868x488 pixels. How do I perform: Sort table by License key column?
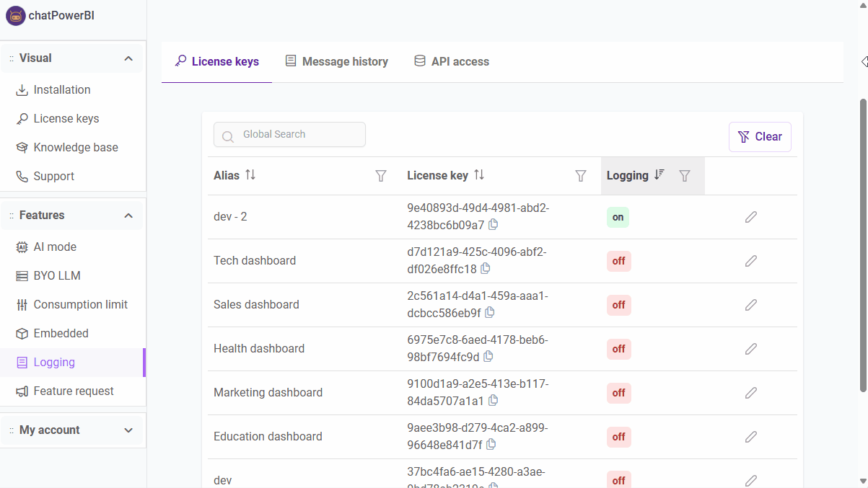click(479, 175)
